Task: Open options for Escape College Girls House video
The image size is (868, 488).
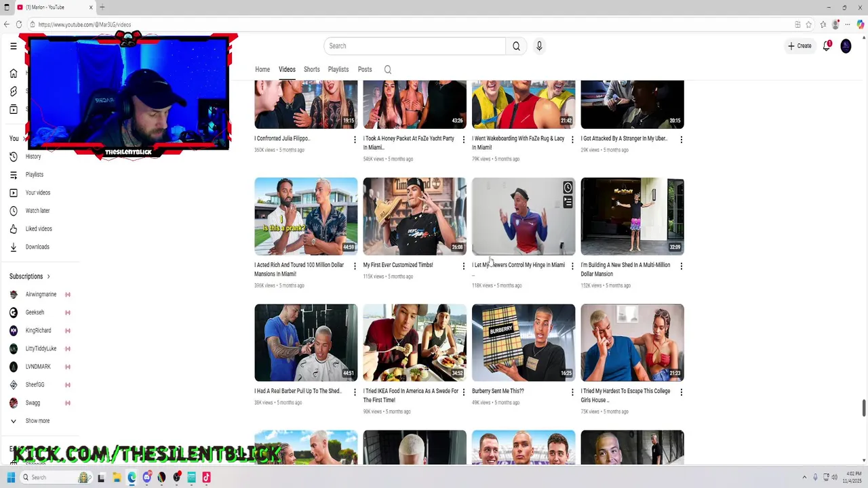Action: click(x=681, y=392)
